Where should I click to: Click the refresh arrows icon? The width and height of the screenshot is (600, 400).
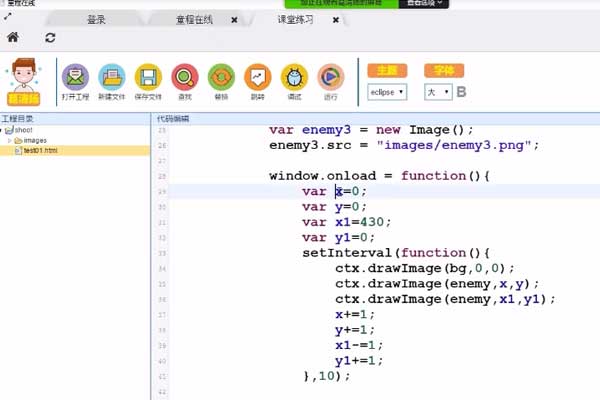50,37
